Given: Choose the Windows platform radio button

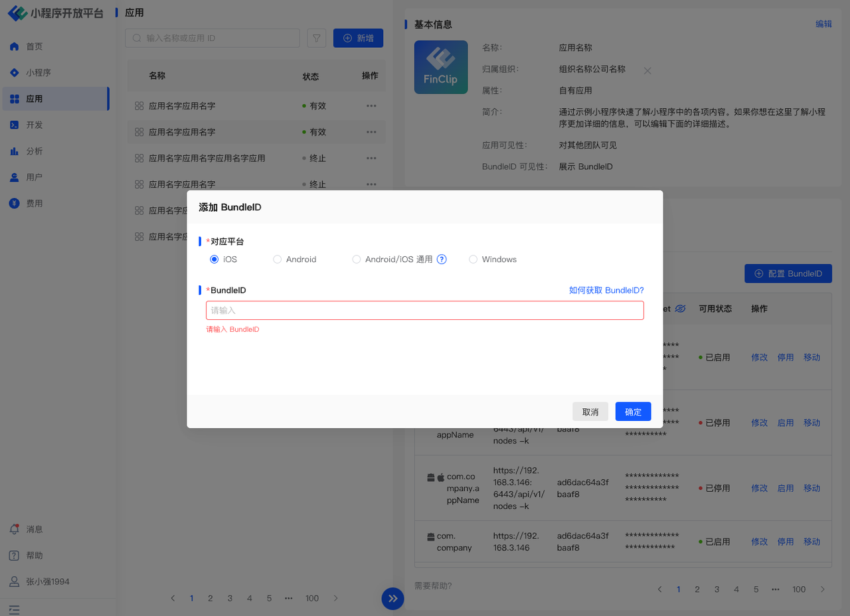Looking at the screenshot, I should (x=473, y=260).
